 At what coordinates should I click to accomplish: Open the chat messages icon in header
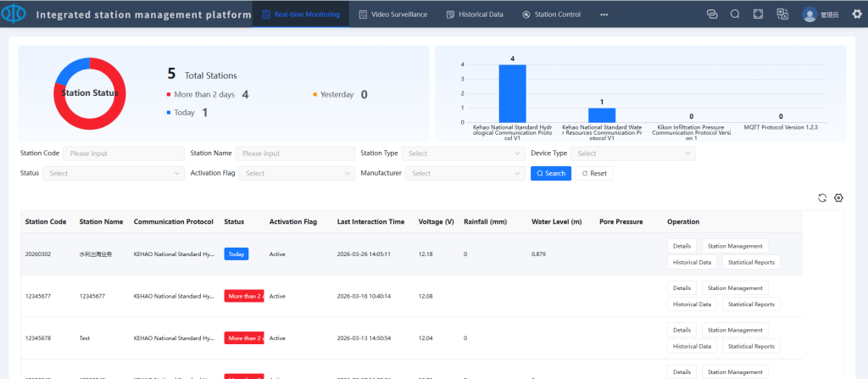[712, 14]
